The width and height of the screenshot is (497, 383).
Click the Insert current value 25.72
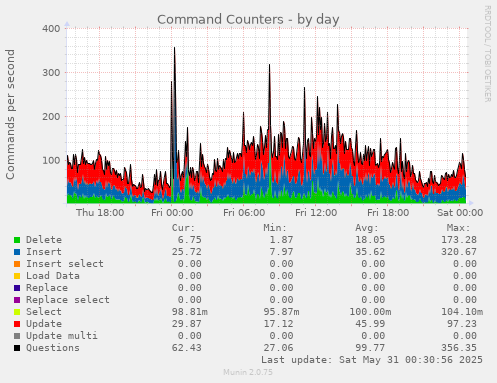[187, 252]
